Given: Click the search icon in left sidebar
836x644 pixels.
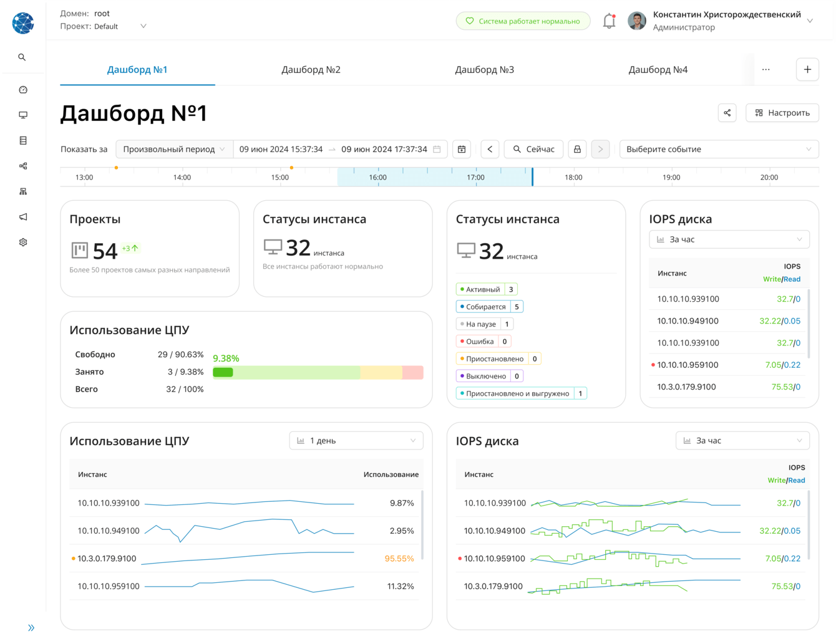Looking at the screenshot, I should click(x=22, y=57).
